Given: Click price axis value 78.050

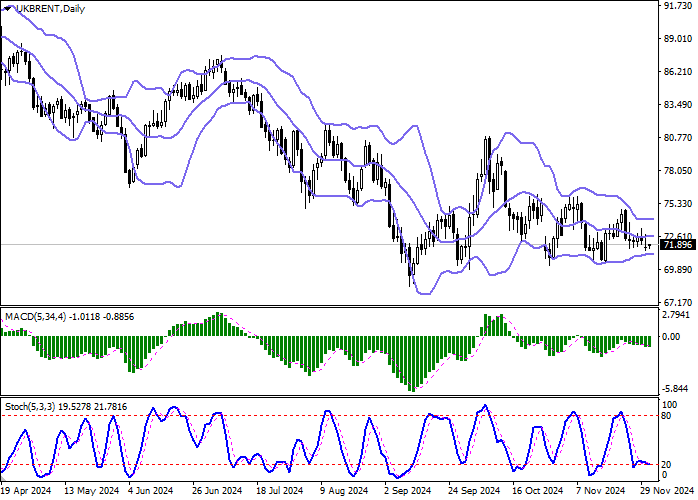Looking at the screenshot, I should coord(678,171).
